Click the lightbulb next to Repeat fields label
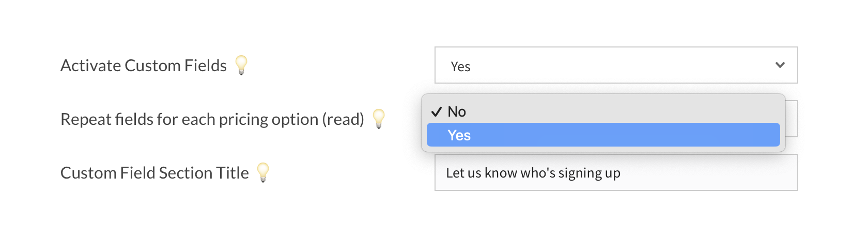Screen dimensions: 868x225 tap(379, 119)
